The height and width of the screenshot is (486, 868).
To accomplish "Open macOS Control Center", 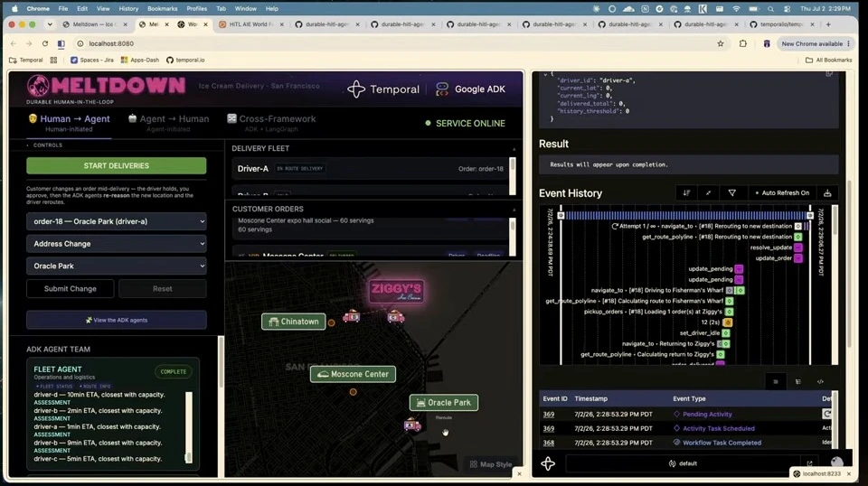I will (787, 9).
